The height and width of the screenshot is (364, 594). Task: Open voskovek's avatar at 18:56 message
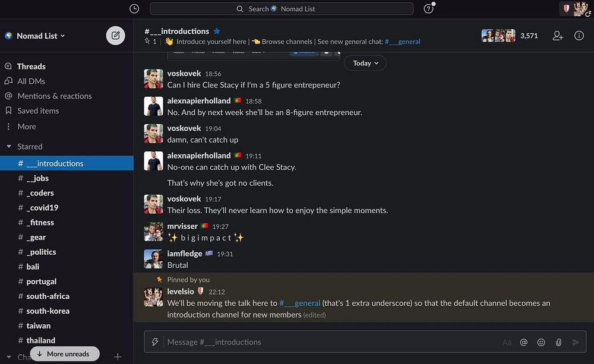pyautogui.click(x=153, y=78)
